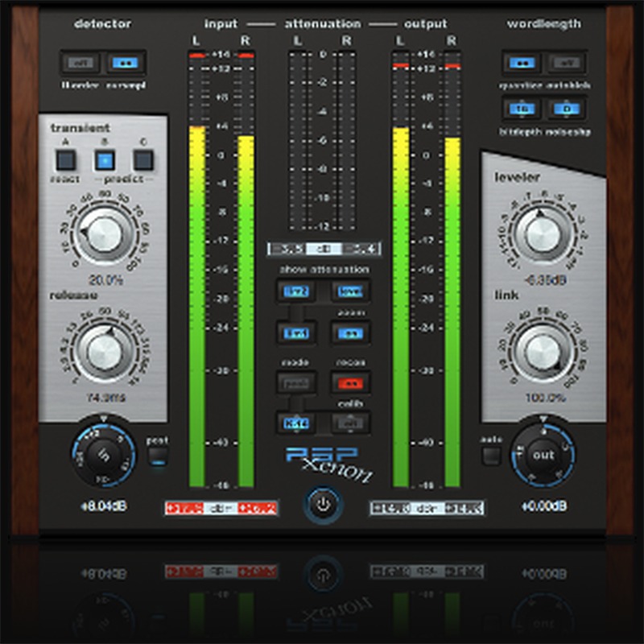
Task: Click the output right peak readout
Action: point(464,508)
